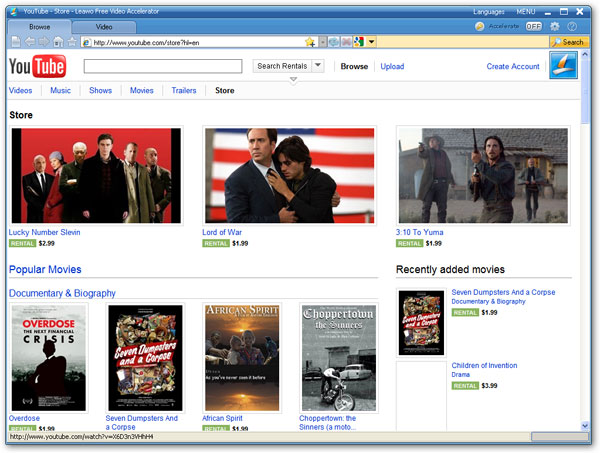Open the Music category tab

coord(60,91)
